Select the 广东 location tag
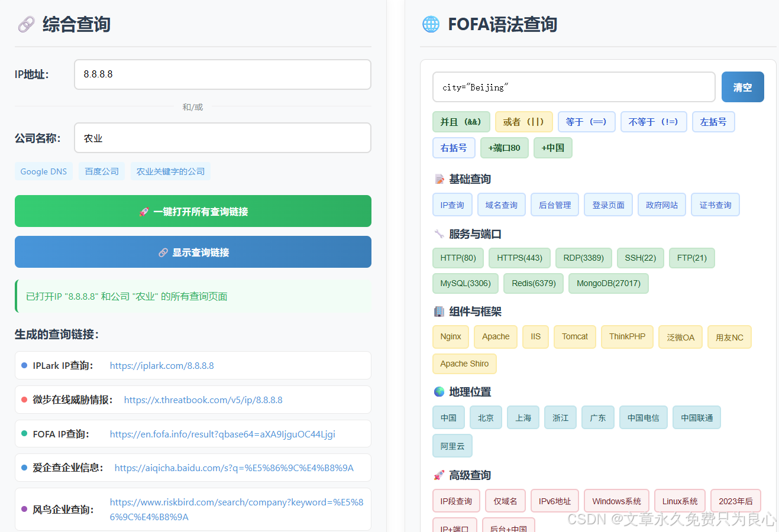The width and height of the screenshot is (779, 532). click(x=598, y=417)
